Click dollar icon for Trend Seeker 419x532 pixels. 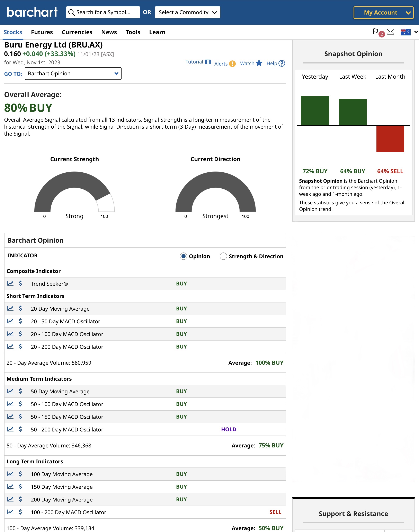[x=20, y=283]
